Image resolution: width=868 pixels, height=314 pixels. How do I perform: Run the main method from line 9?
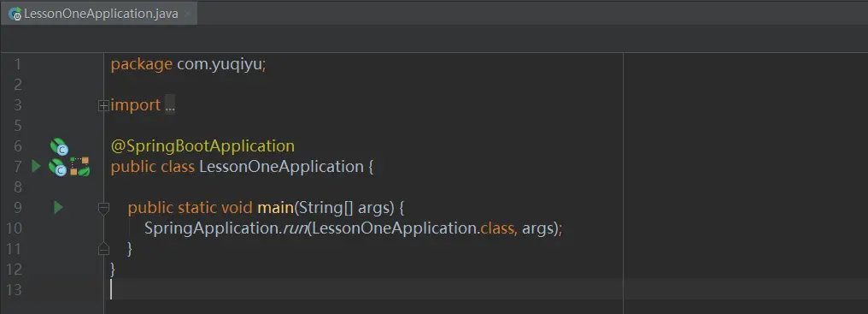(58, 208)
